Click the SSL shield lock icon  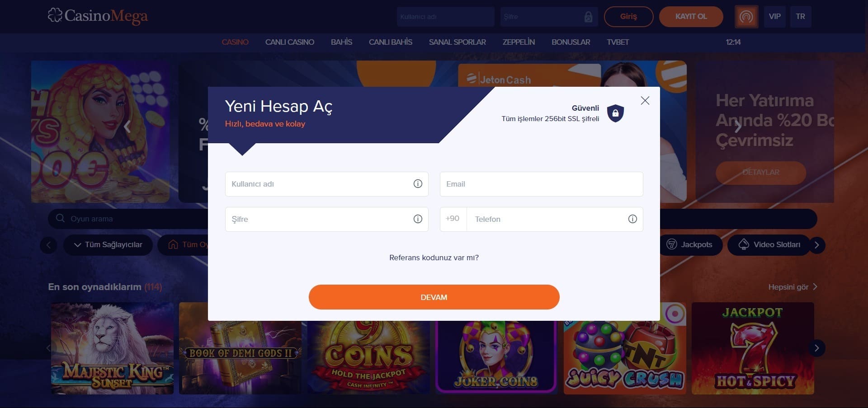(615, 113)
